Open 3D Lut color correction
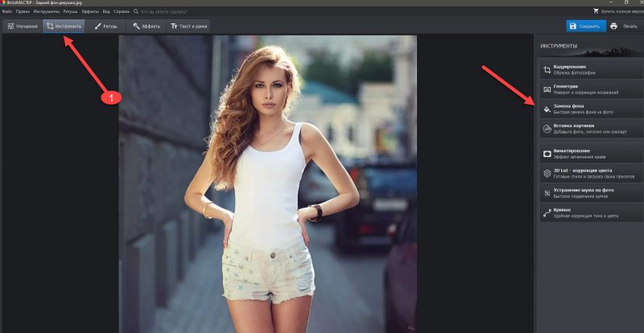644x333 pixels. [592, 173]
